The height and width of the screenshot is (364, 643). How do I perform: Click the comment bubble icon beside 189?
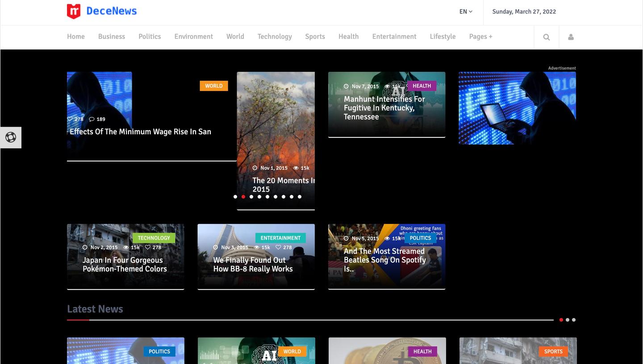92,119
